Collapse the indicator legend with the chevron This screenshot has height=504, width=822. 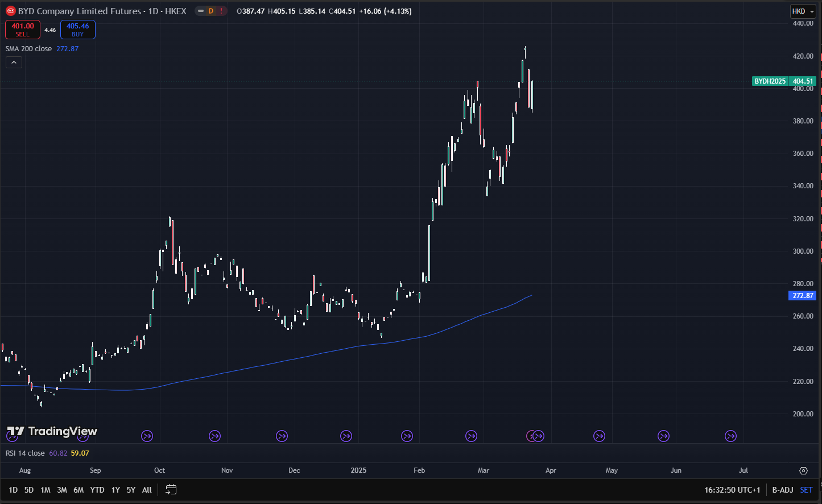pos(14,62)
